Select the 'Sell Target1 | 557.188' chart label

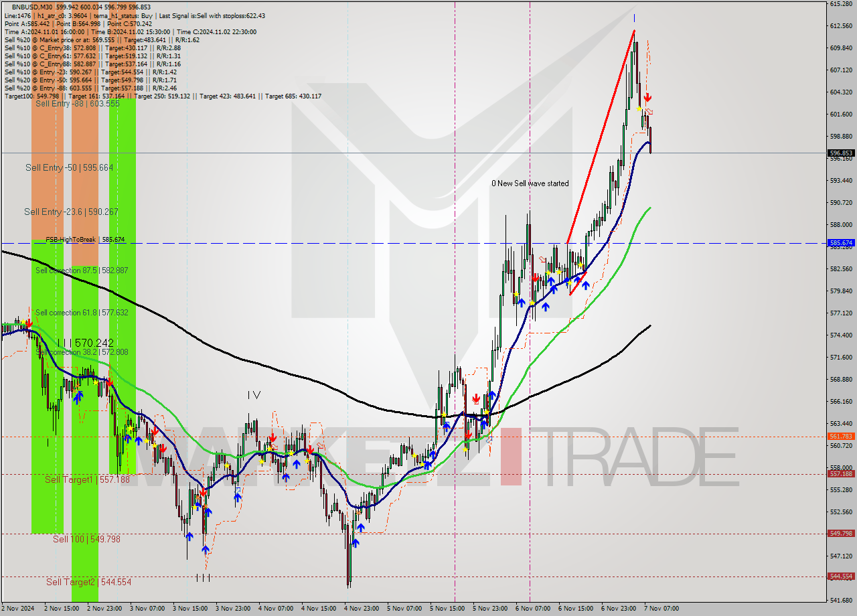point(87,479)
